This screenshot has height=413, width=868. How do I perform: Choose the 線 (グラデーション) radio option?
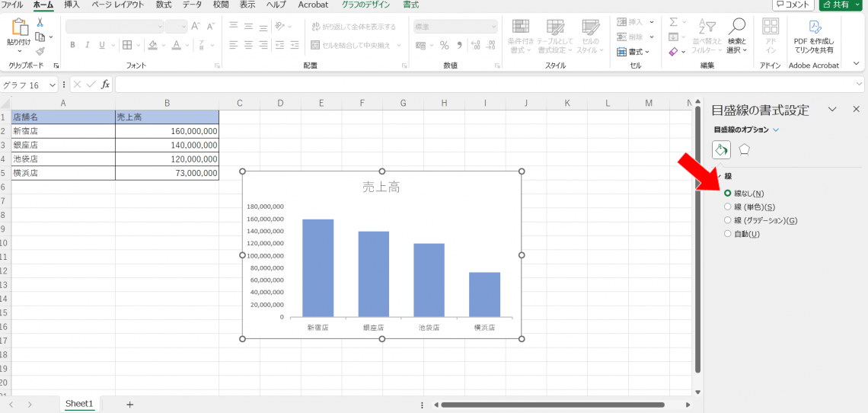pos(728,220)
